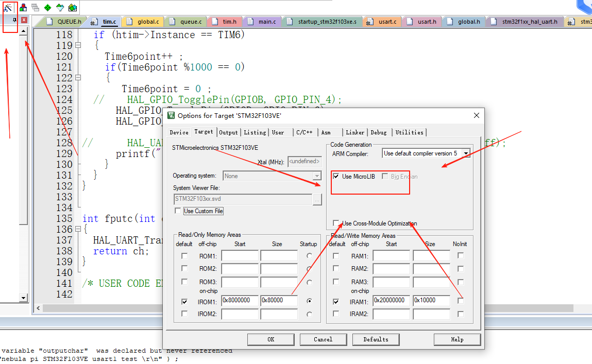
Task: Enable Use Cross-Module Optimization checkbox
Action: click(336, 223)
